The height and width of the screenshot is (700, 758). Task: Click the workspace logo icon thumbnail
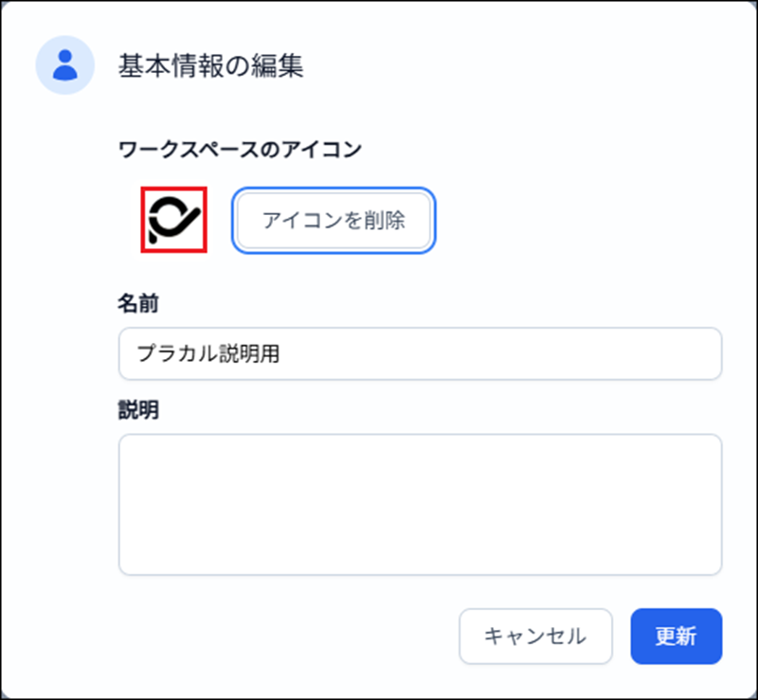tap(174, 220)
